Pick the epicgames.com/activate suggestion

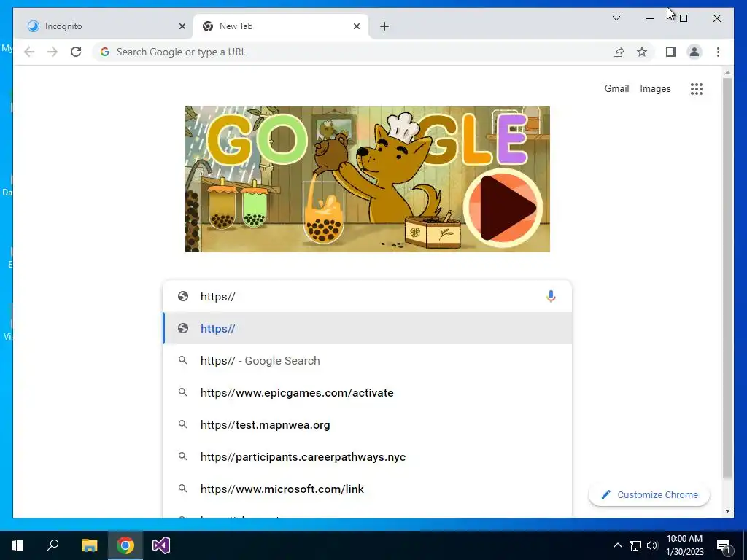pos(367,393)
